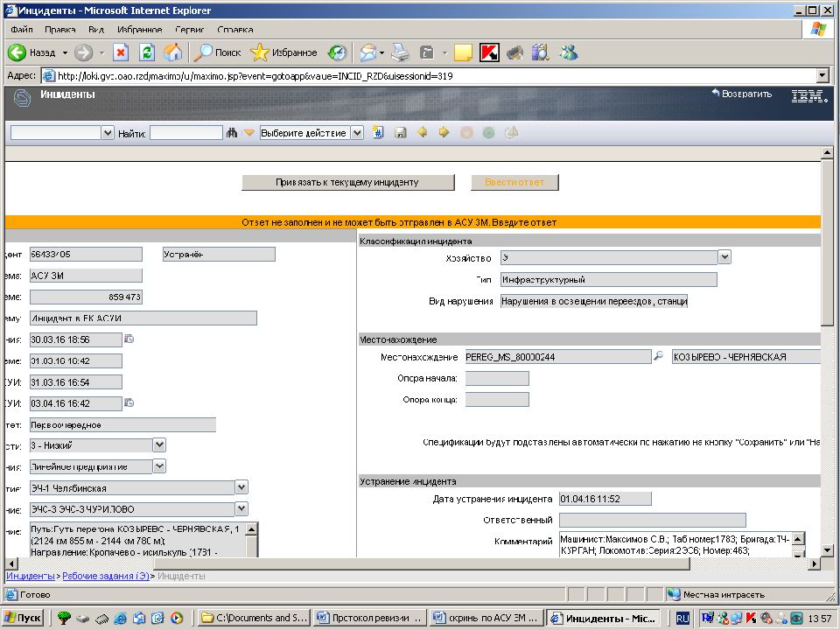Click the horizontal scrollbar right arrow
840x630 pixels.
coord(815,563)
